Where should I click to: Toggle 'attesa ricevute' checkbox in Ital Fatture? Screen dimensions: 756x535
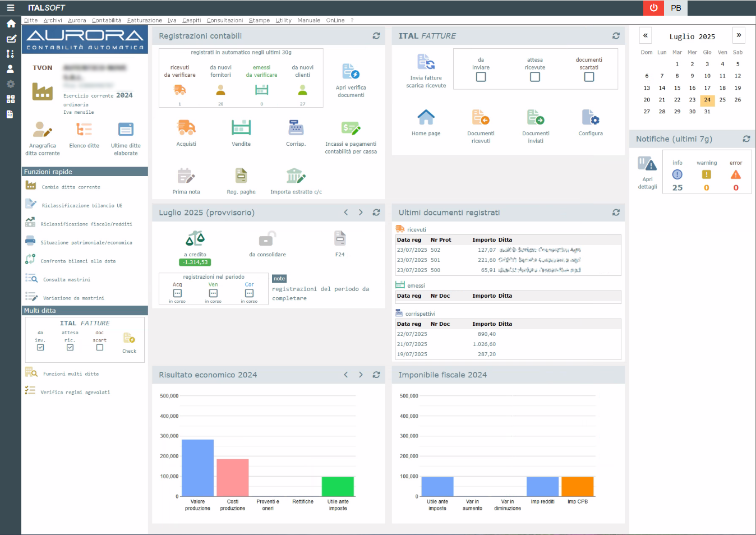tap(535, 77)
